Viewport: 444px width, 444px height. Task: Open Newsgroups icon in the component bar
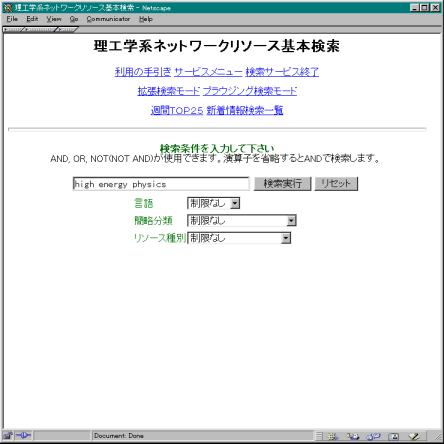click(x=373, y=436)
